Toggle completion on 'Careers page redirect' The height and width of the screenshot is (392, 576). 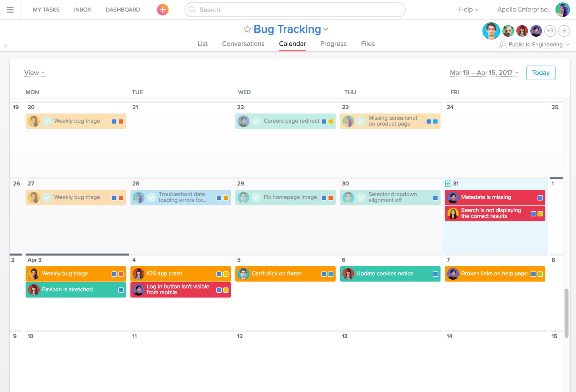click(x=257, y=121)
